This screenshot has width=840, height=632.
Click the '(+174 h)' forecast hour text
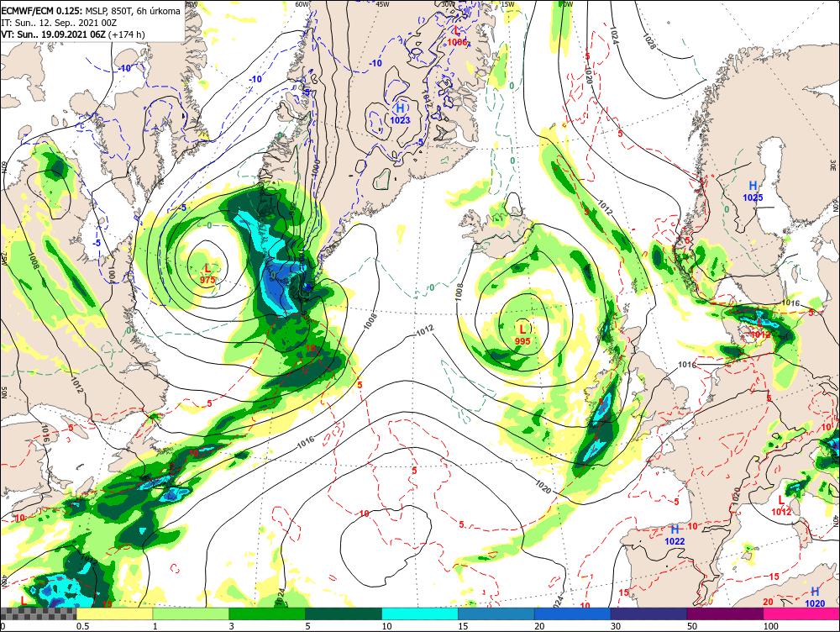point(127,34)
